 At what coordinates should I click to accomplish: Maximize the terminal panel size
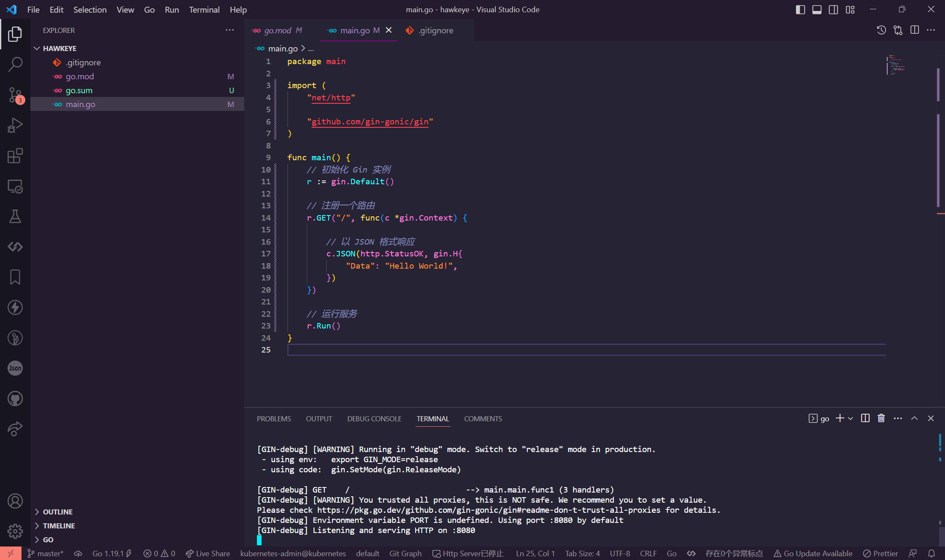(914, 418)
